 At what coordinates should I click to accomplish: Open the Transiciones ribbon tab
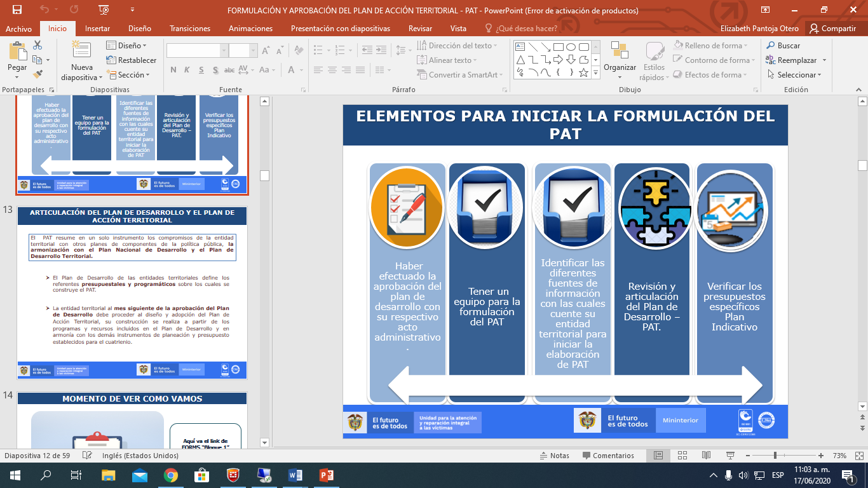tap(190, 29)
